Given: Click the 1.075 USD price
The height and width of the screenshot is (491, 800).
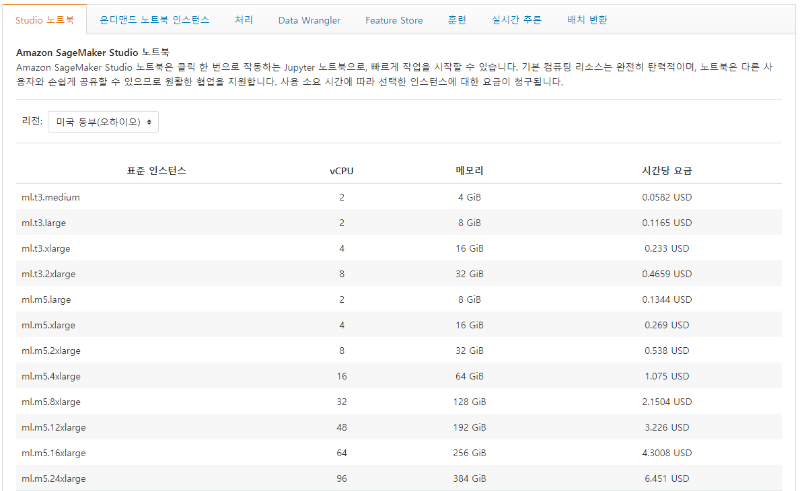Looking at the screenshot, I should pyautogui.click(x=667, y=376).
